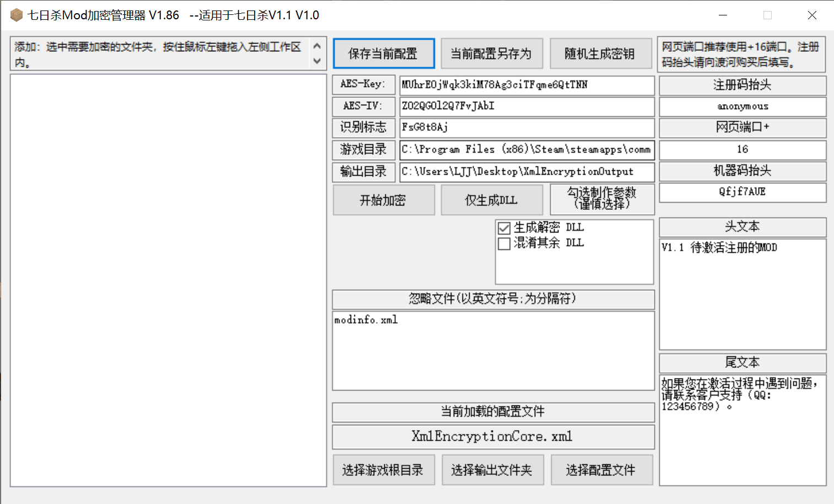Click 当前配置另存为 to save config as

click(492, 53)
